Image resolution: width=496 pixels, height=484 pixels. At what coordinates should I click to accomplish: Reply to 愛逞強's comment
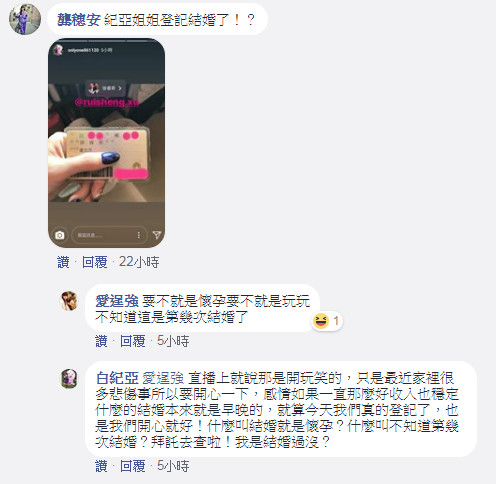(x=133, y=341)
